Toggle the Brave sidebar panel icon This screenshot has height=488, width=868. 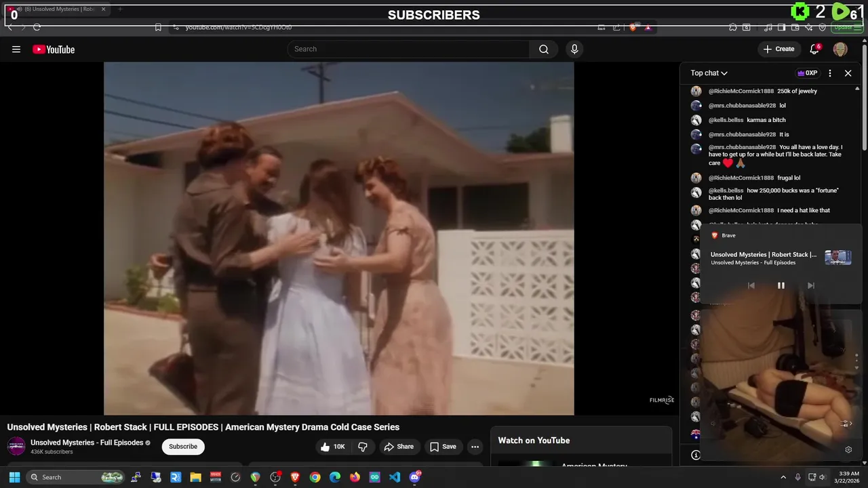[781, 28]
